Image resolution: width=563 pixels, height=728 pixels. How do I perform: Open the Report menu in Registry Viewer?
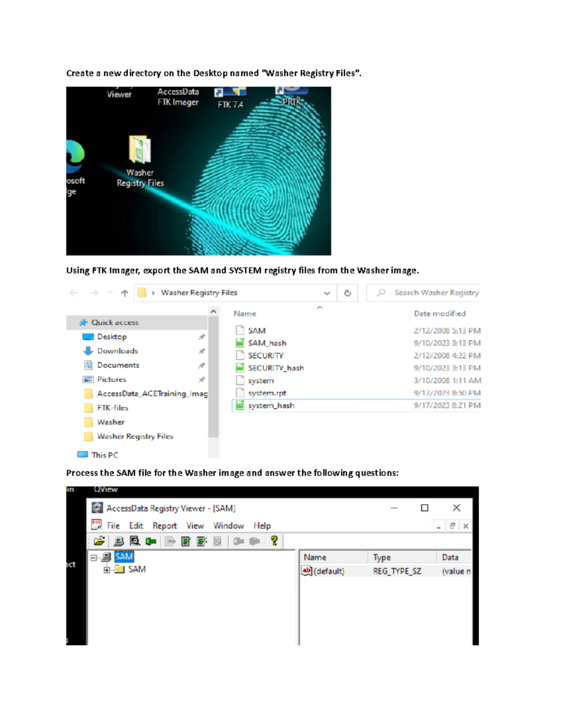[165, 525]
